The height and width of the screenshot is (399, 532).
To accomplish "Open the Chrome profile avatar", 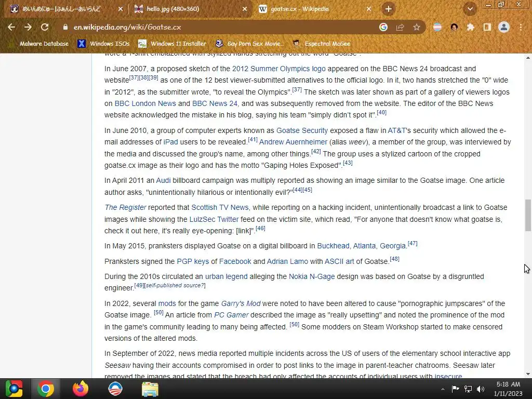I will (504, 27).
